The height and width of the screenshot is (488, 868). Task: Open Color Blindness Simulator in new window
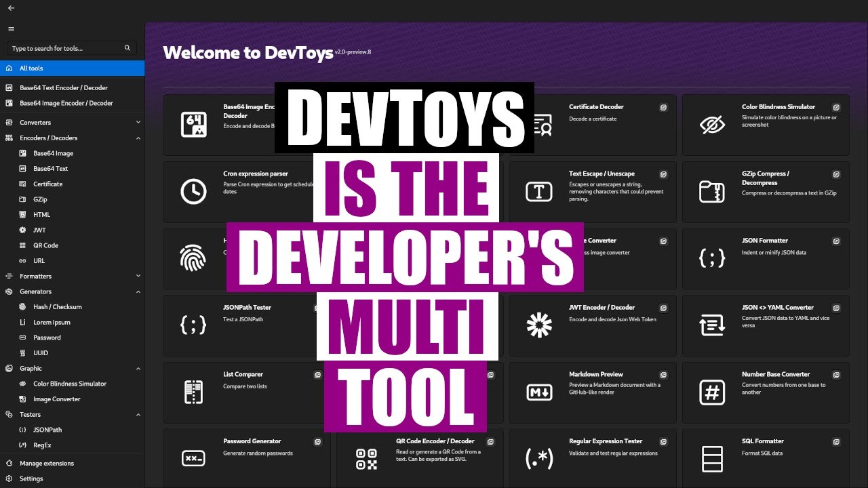(x=837, y=107)
